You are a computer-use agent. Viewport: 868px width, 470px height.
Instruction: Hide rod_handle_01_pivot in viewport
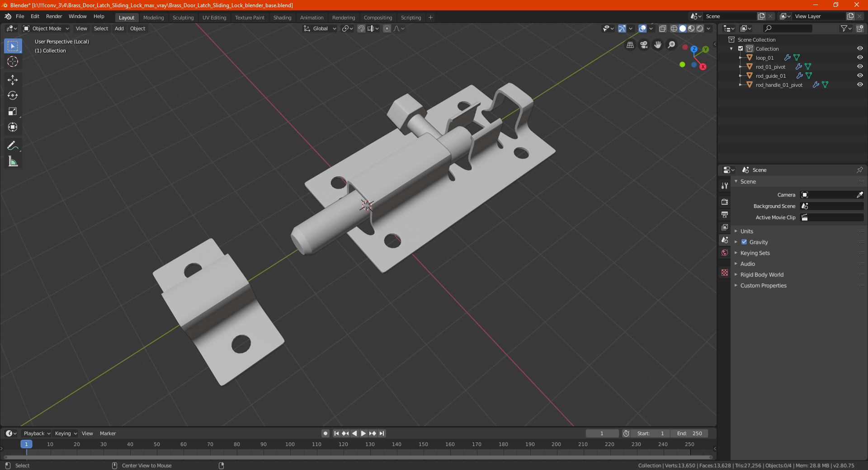tap(860, 85)
